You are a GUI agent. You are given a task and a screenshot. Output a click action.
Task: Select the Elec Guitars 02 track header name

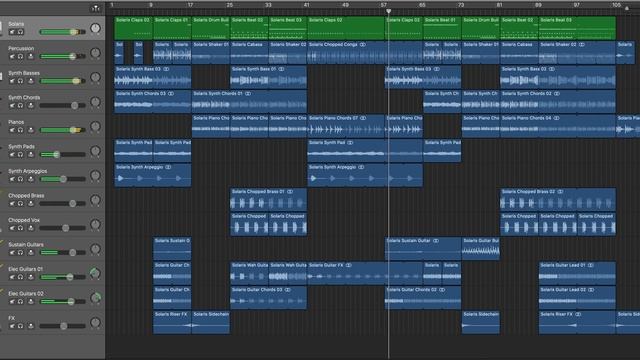coord(26,293)
